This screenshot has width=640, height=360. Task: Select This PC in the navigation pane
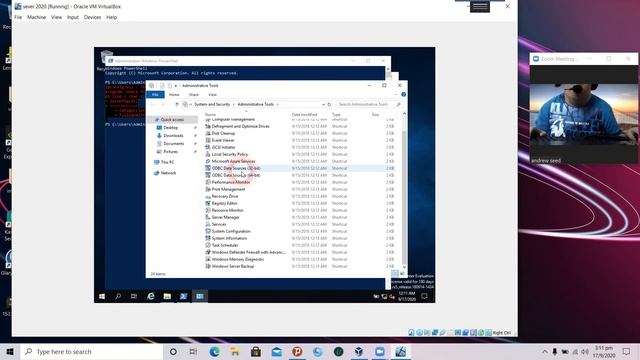(167, 162)
